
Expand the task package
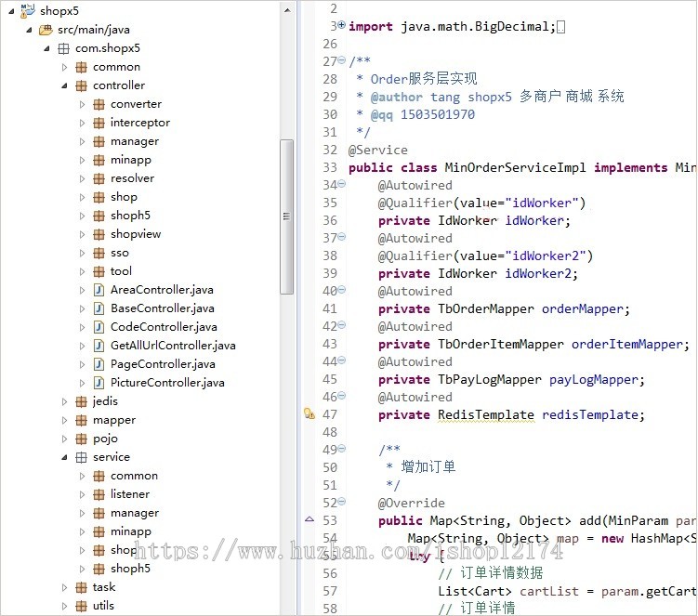[64, 587]
